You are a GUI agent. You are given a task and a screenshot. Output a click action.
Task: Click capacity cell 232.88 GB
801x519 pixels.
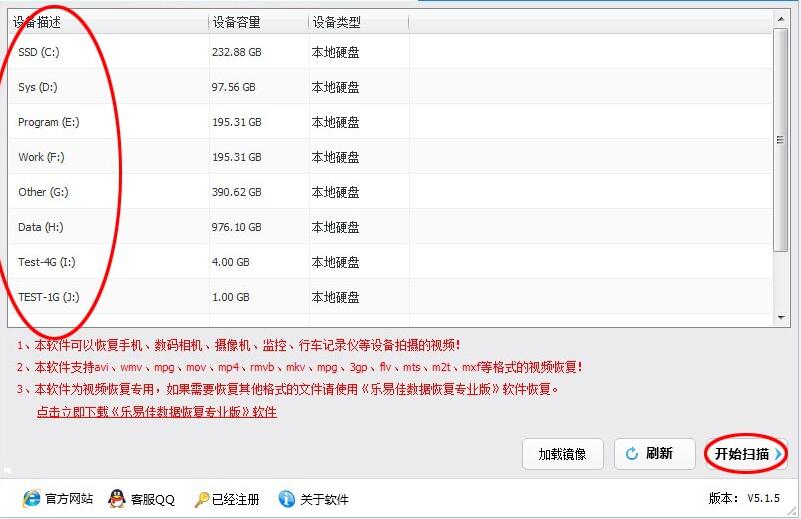click(237, 52)
